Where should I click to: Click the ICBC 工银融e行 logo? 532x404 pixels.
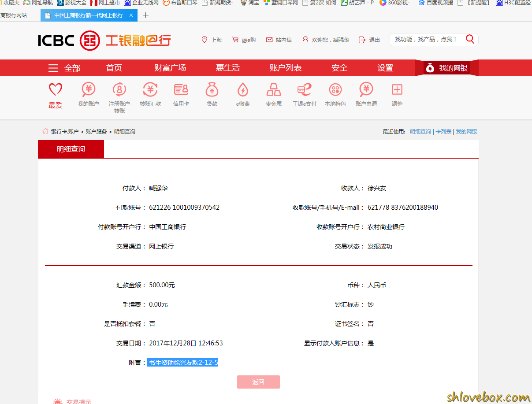point(104,40)
